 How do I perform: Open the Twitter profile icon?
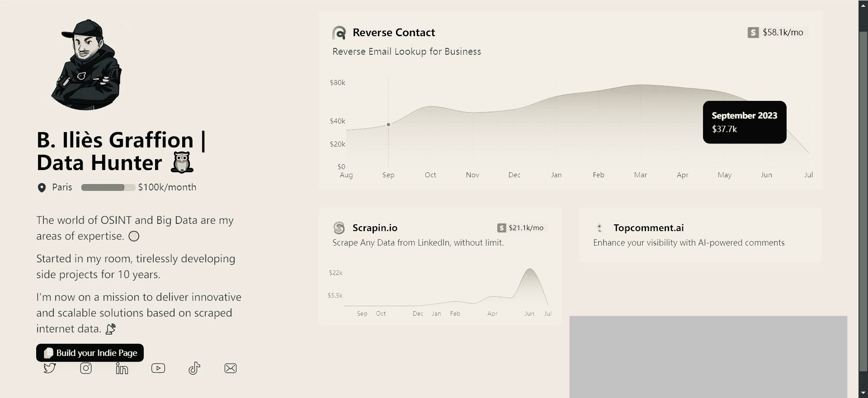pos(50,368)
